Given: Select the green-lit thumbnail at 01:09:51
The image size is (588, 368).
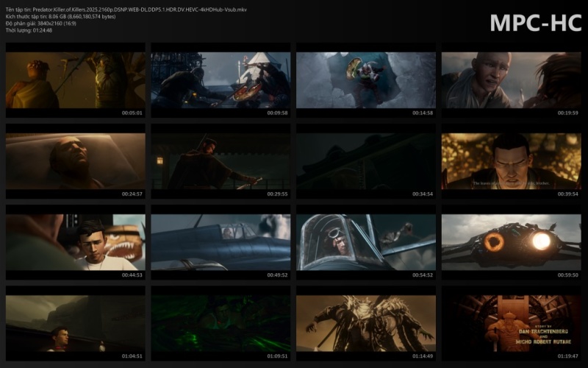Looking at the screenshot, I should (220, 323).
